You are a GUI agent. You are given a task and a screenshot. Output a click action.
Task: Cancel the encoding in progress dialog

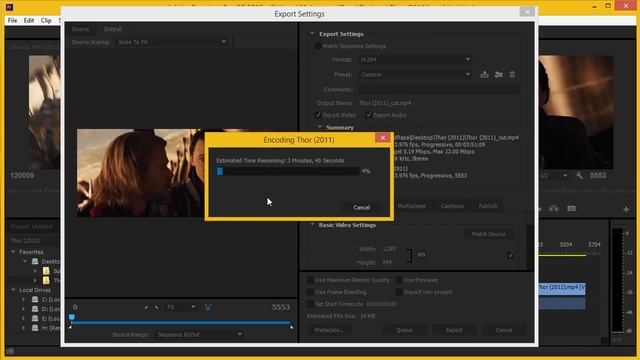(x=362, y=207)
